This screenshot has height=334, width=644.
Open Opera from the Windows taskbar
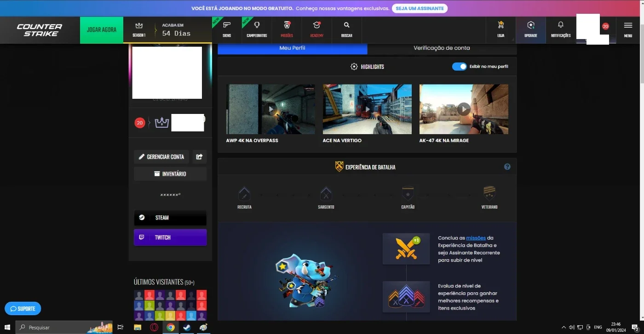click(x=154, y=327)
